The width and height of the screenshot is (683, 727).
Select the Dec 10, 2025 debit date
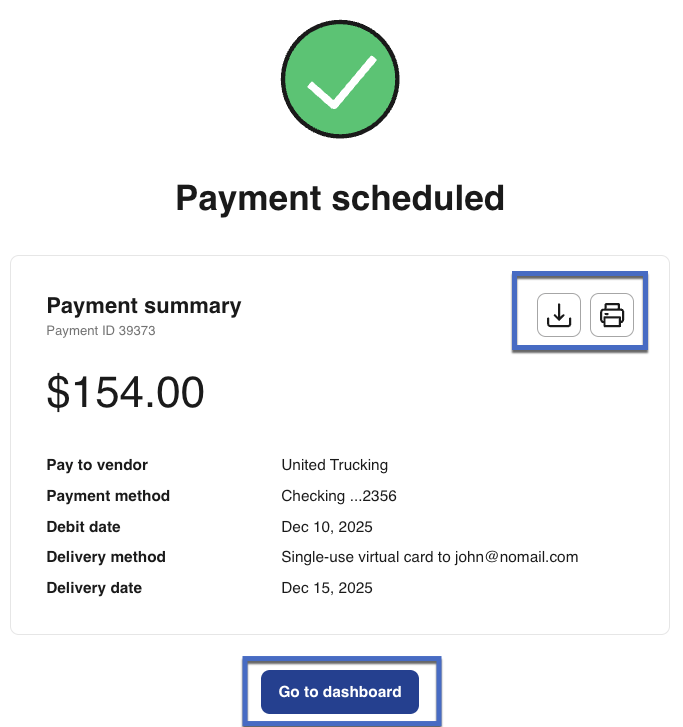point(327,527)
